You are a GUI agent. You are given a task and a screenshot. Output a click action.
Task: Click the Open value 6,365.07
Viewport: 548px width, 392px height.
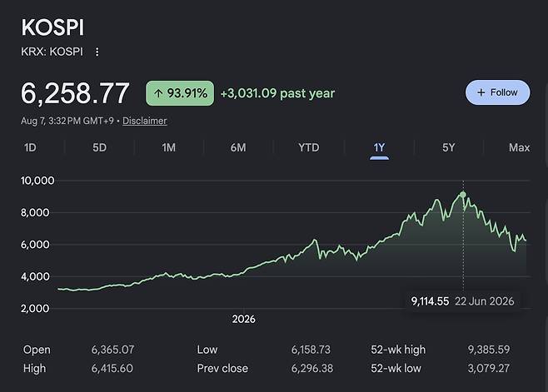click(x=112, y=350)
